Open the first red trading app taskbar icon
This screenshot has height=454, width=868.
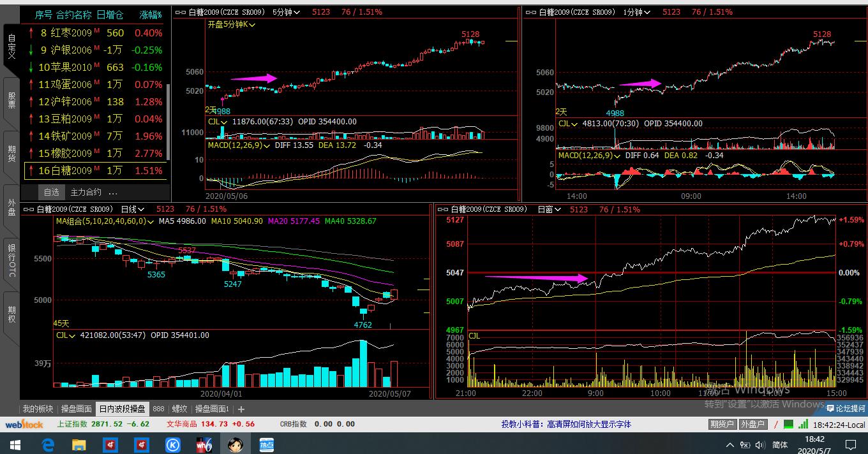coord(110,444)
